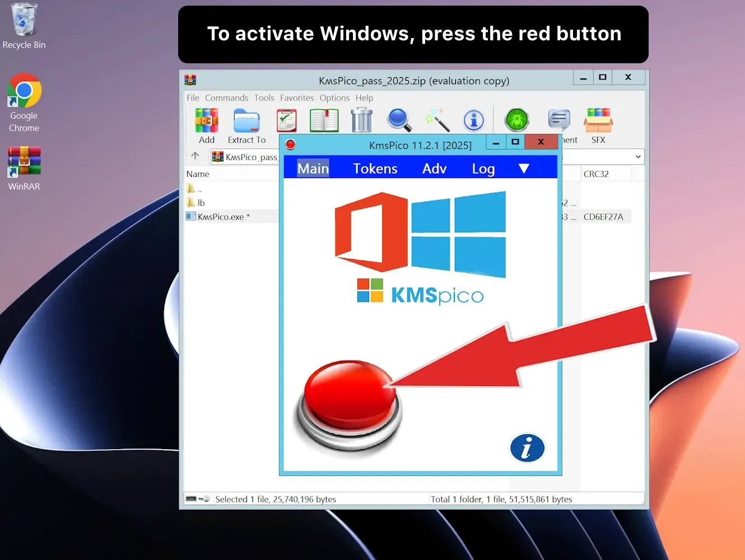The height and width of the screenshot is (560, 745).
Task: Launch the archive Wizard
Action: [437, 120]
